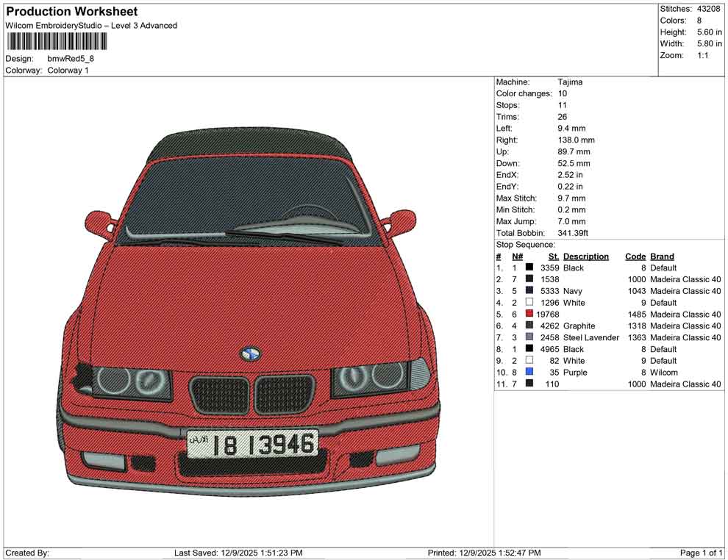Click the red swatch with 19768 stitches
This screenshot has width=728, height=560.
tap(529, 314)
